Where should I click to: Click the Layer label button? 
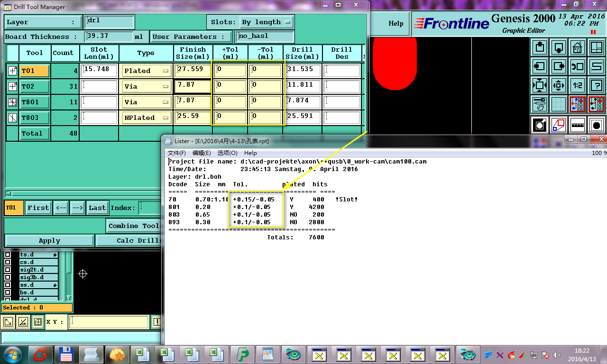pyautogui.click(x=43, y=22)
